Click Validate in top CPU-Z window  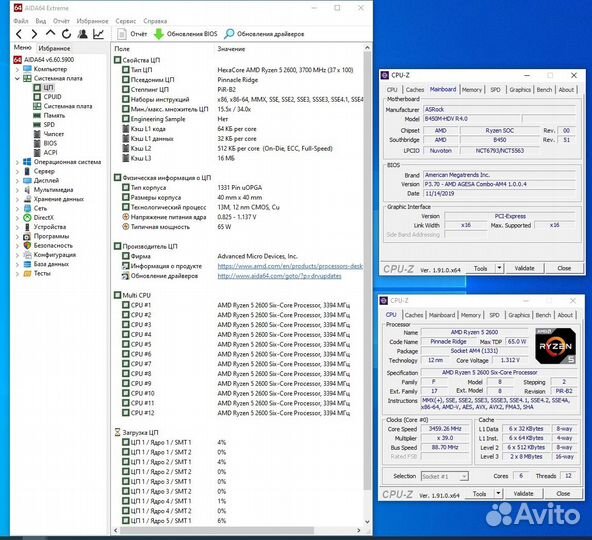[x=524, y=268]
